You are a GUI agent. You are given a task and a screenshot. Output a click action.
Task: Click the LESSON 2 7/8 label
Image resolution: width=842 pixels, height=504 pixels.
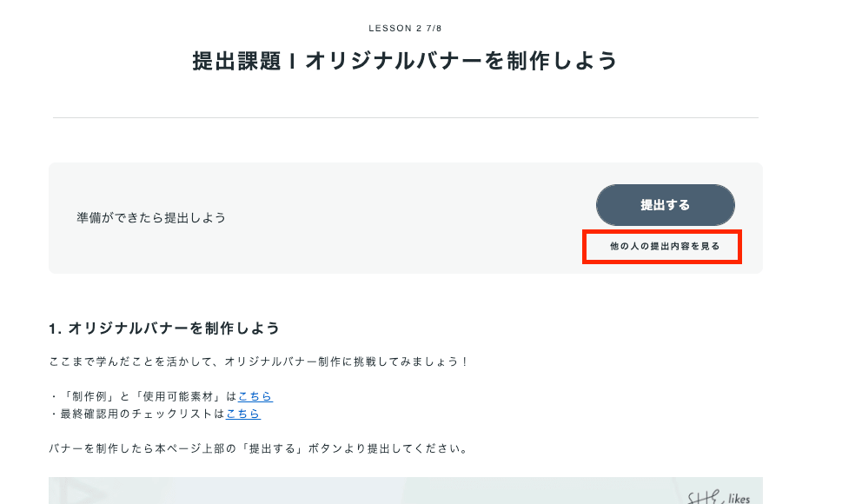coord(405,29)
